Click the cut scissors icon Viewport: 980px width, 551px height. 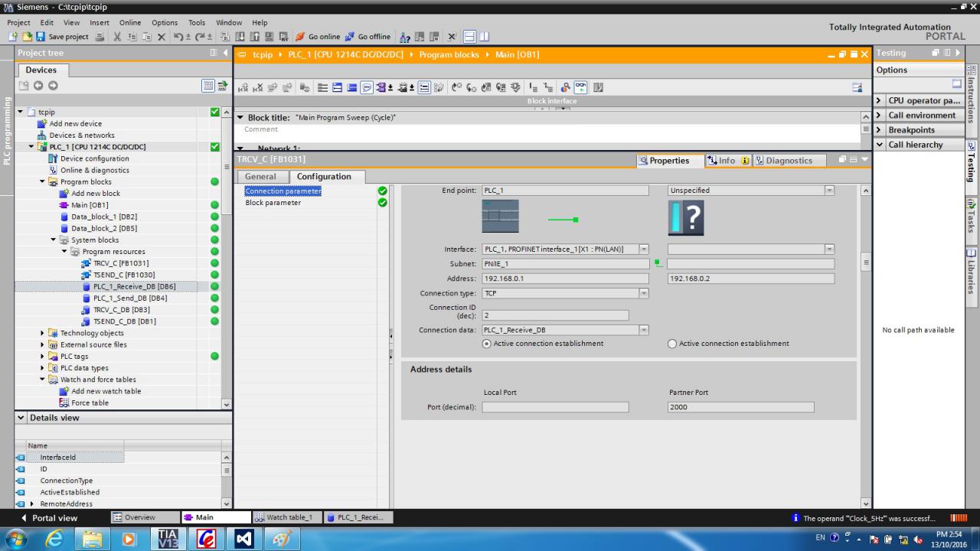click(x=119, y=37)
